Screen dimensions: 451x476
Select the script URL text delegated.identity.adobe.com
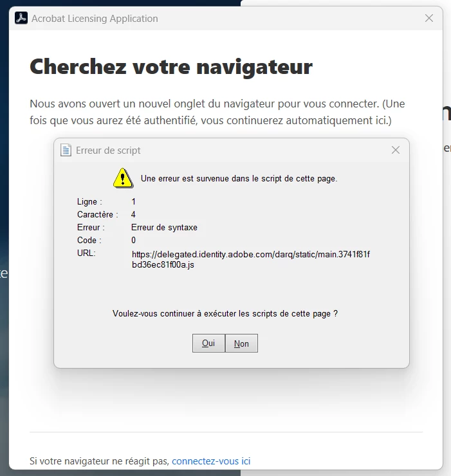[x=251, y=259]
